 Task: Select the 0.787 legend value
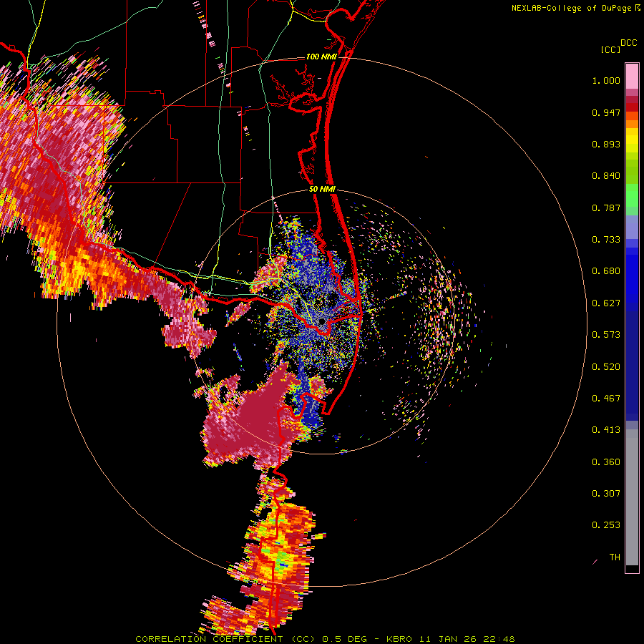(606, 208)
